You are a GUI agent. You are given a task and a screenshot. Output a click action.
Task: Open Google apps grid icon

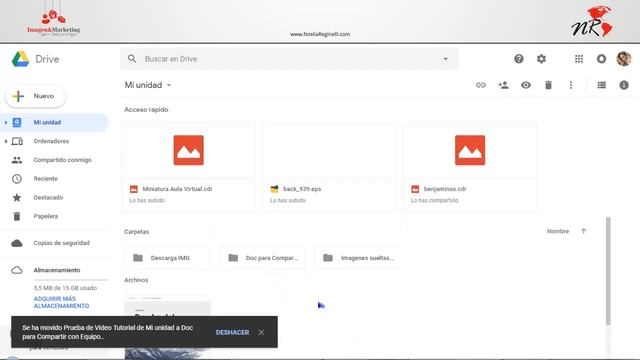click(578, 59)
